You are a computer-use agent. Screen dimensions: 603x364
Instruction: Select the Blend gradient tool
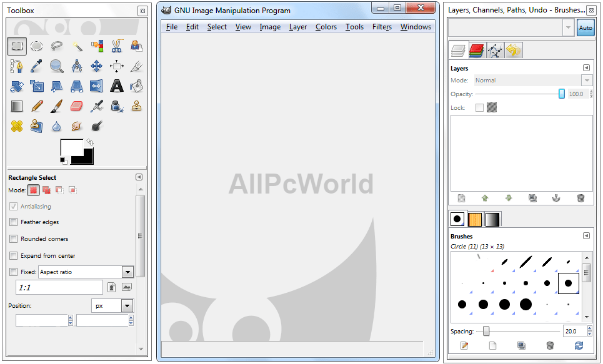[x=16, y=106]
